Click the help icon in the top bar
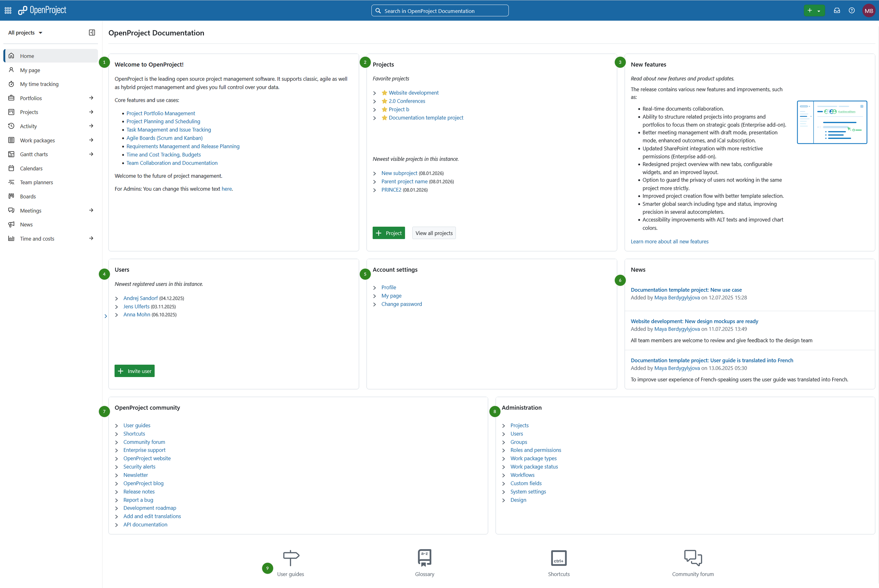The width and height of the screenshot is (879, 588). point(852,10)
